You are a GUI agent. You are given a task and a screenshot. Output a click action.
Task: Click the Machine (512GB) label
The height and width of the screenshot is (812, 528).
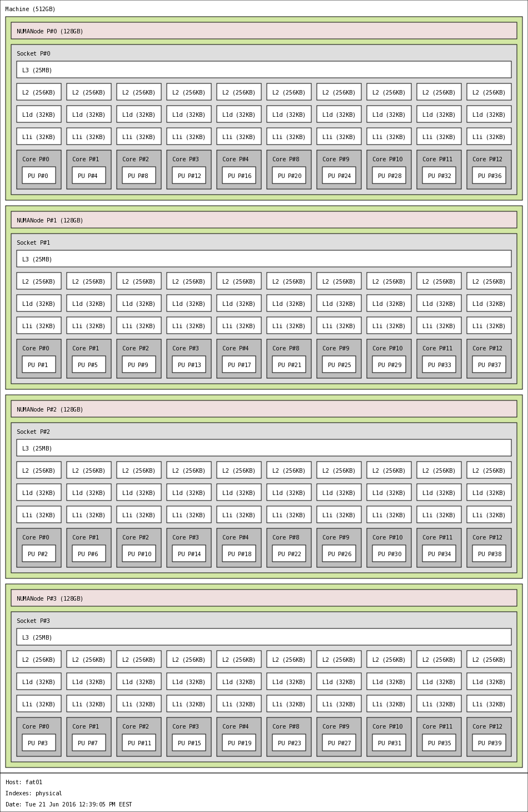coord(31,9)
